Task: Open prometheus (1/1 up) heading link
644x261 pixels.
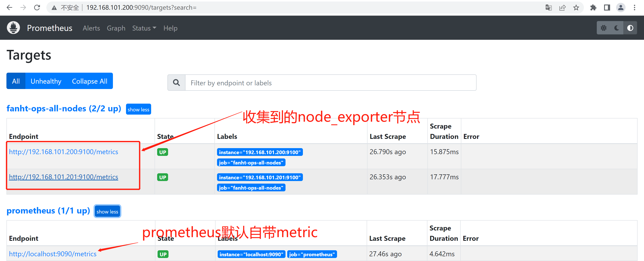Action: (x=48, y=210)
